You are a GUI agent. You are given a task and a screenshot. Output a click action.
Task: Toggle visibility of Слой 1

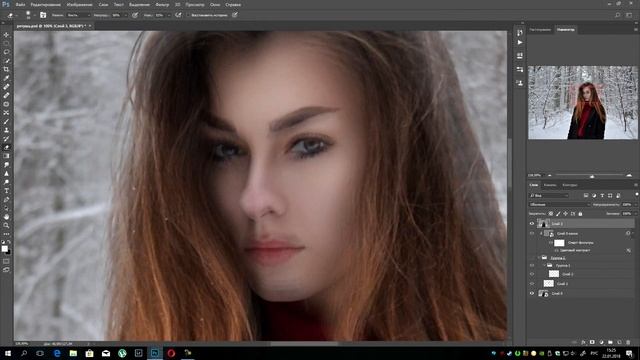pyautogui.click(x=532, y=284)
